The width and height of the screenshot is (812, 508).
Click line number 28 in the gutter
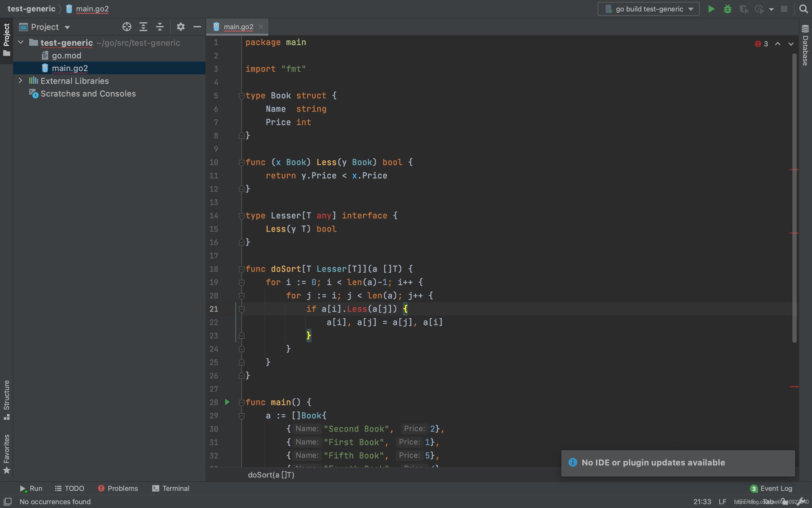coord(214,402)
